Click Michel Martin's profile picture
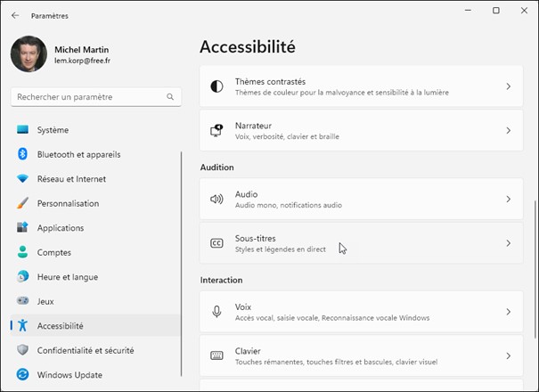539x392 pixels. coord(29,54)
